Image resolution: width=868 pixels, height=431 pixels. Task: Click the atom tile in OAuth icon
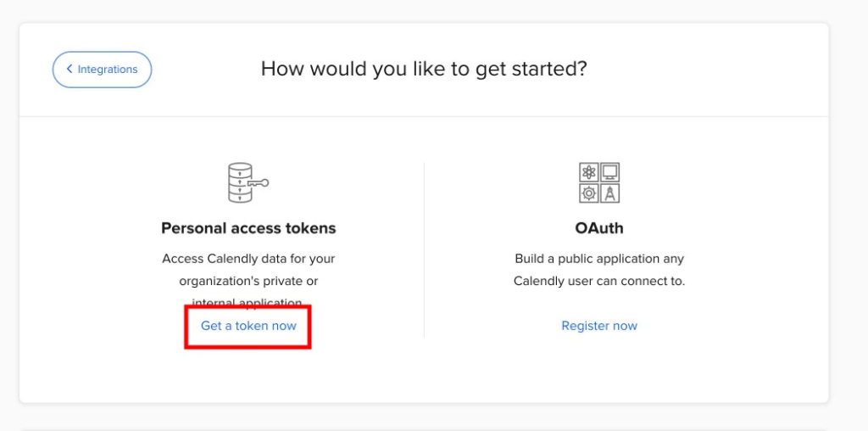[589, 172]
